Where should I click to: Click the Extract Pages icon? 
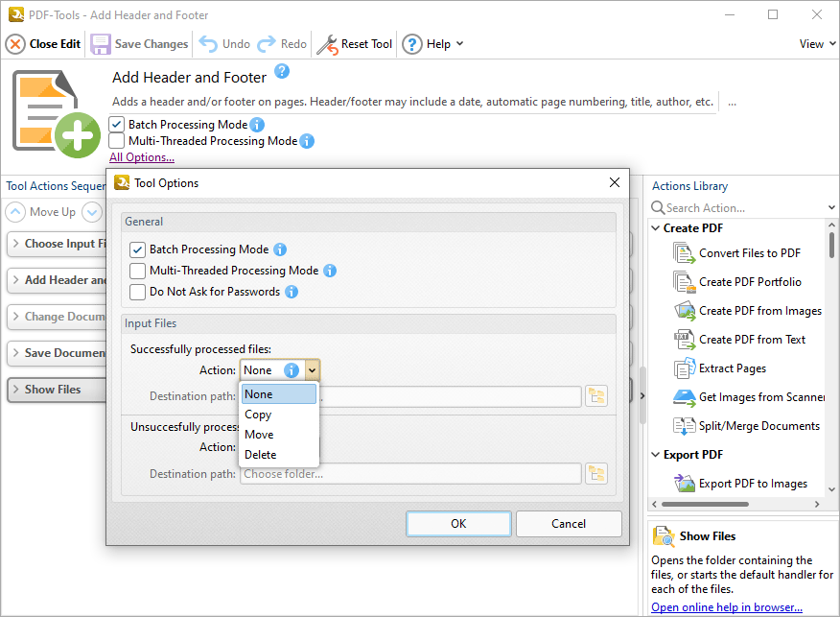684,368
